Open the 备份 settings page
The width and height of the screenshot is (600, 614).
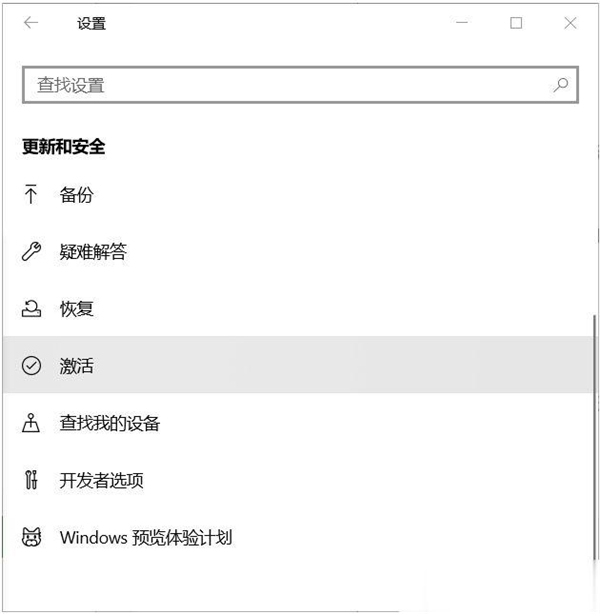(76, 195)
